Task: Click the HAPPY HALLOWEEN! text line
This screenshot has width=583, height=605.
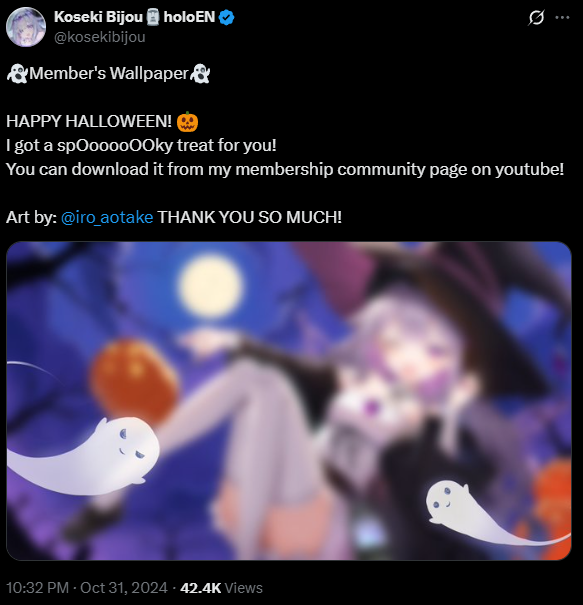Action: [x=89, y=122]
